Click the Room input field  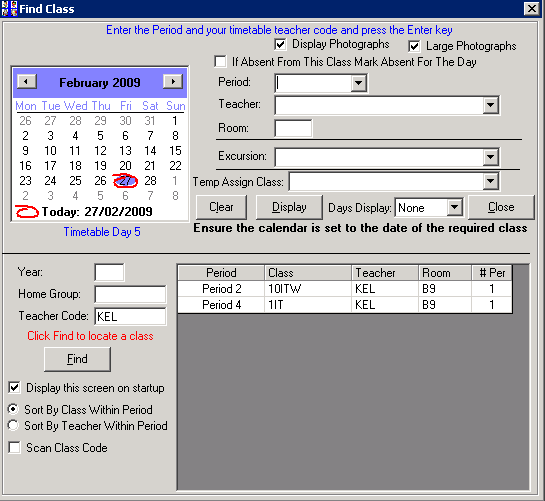coord(293,128)
